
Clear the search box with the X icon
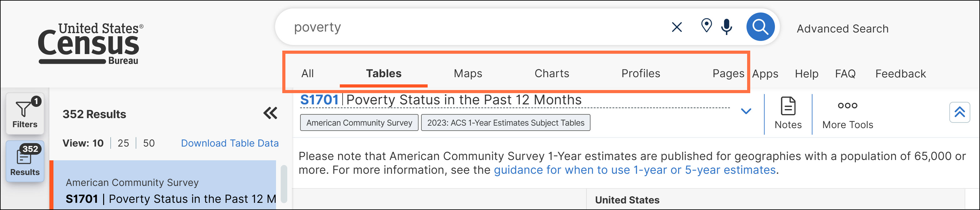click(x=677, y=27)
